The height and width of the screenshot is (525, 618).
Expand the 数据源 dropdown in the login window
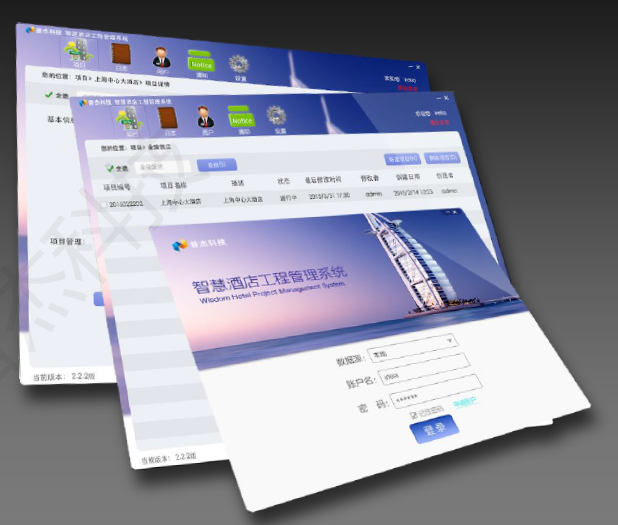tap(450, 340)
